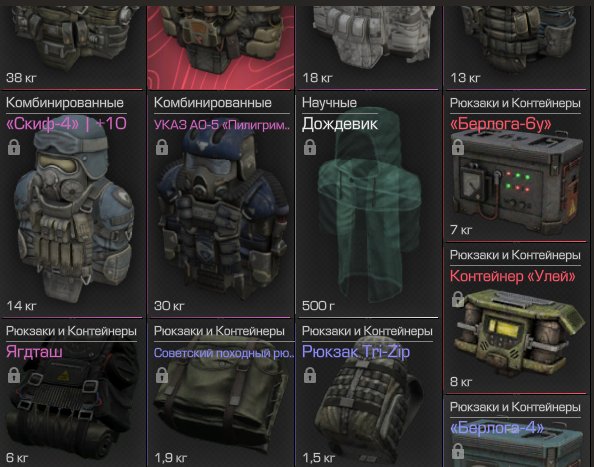Click the red-background armor vest thumbnail
Image resolution: width=594 pixels, height=467 pixels.
(x=220, y=46)
